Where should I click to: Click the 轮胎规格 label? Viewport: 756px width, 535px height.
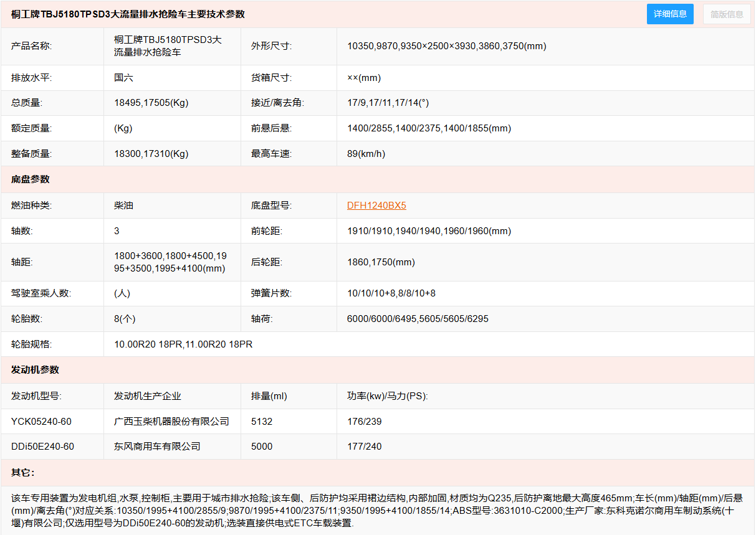coord(31,344)
